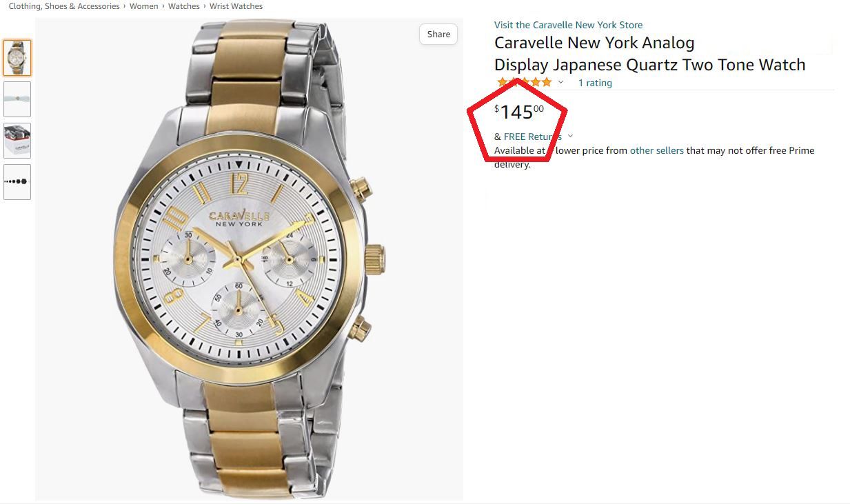The width and height of the screenshot is (850, 504).
Task: Visit the Caravelle New York Store
Action: 568,25
